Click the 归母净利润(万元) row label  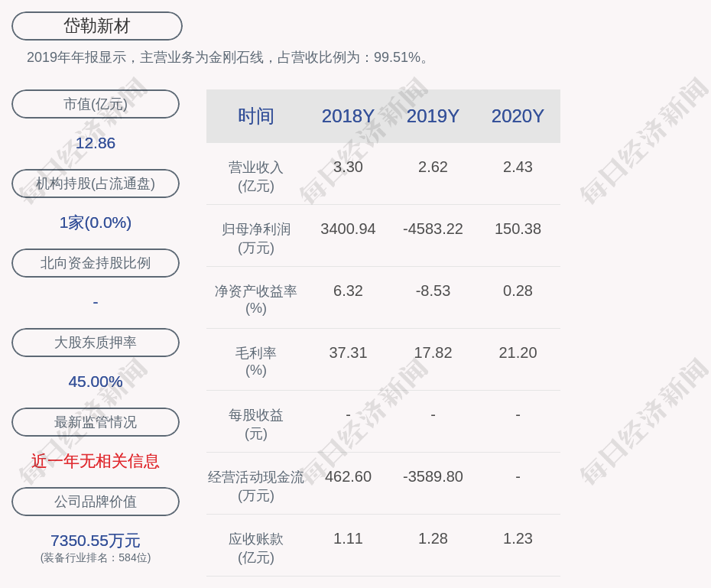pyautogui.click(x=256, y=239)
